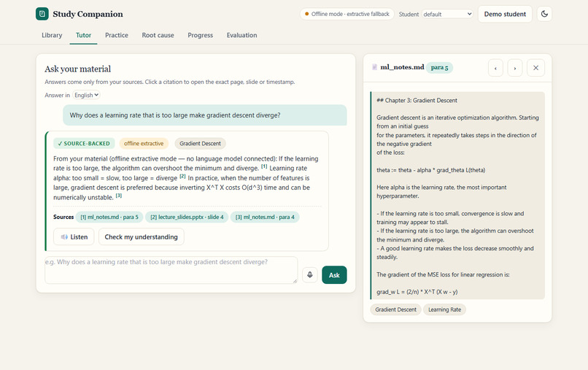This screenshot has width=588, height=370.
Task: Open source [1] ml_notes.md para 5
Action: coord(109,217)
